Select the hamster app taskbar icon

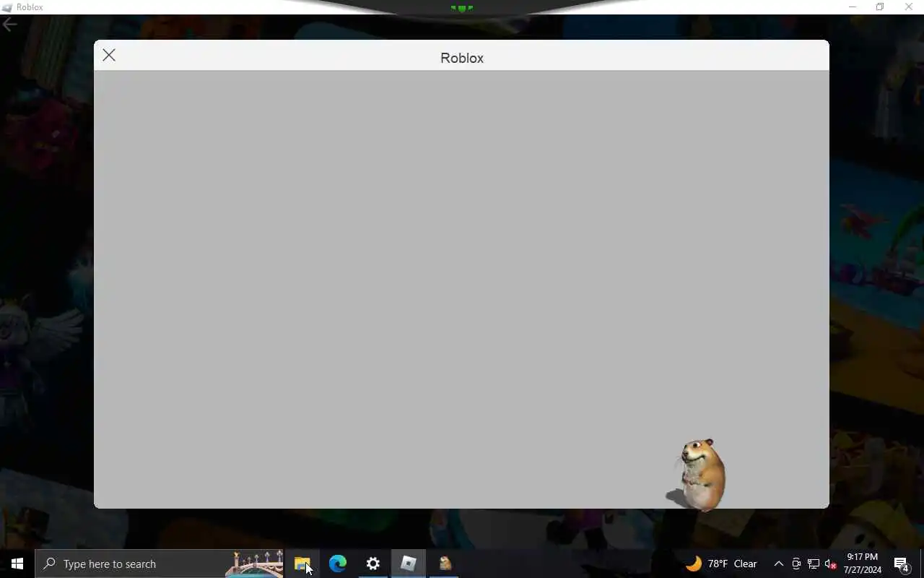pyautogui.click(x=445, y=564)
